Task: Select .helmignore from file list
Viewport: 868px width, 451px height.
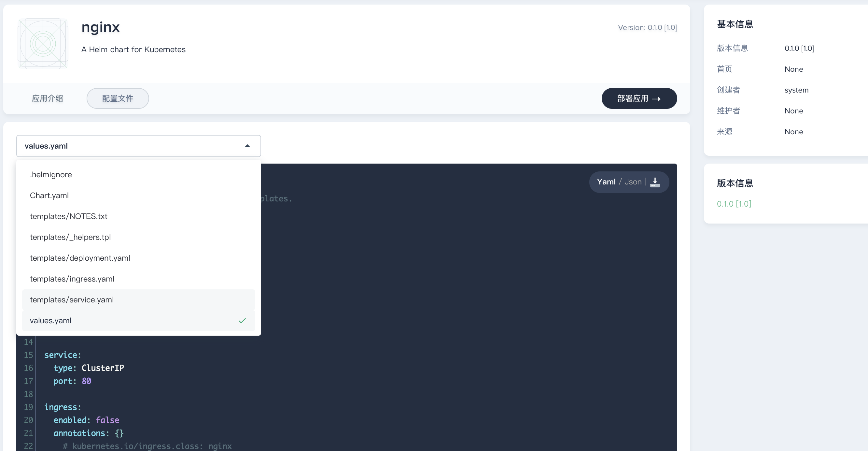Action: tap(51, 175)
